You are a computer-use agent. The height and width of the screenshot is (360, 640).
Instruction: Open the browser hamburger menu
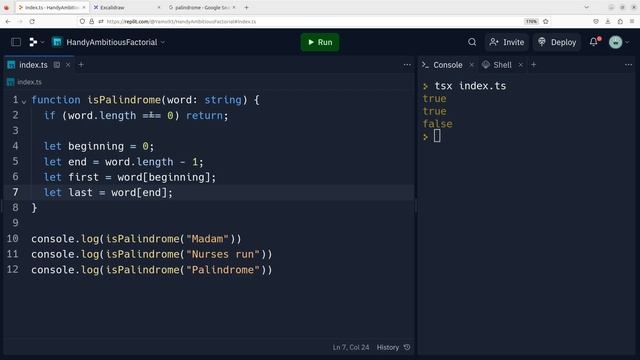[632, 21]
